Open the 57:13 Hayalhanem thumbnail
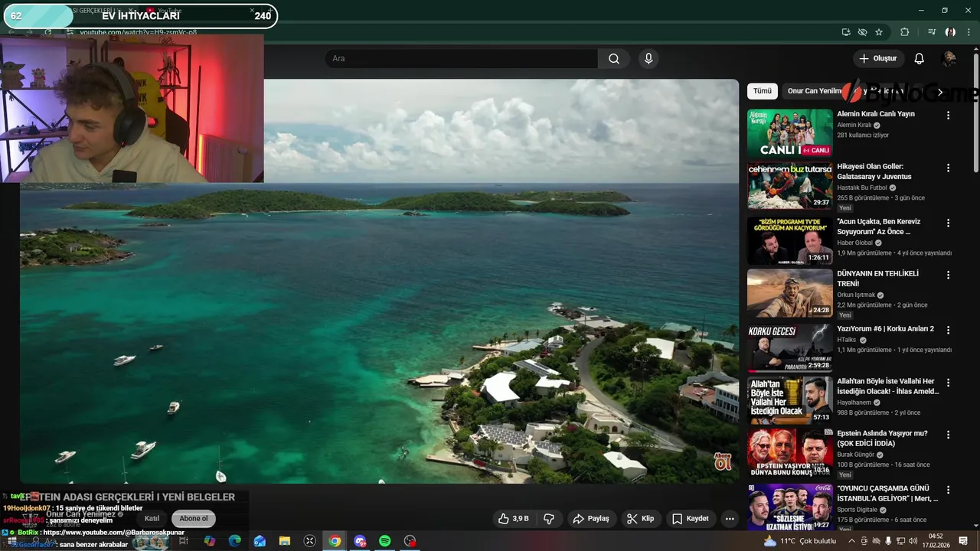 coord(789,400)
